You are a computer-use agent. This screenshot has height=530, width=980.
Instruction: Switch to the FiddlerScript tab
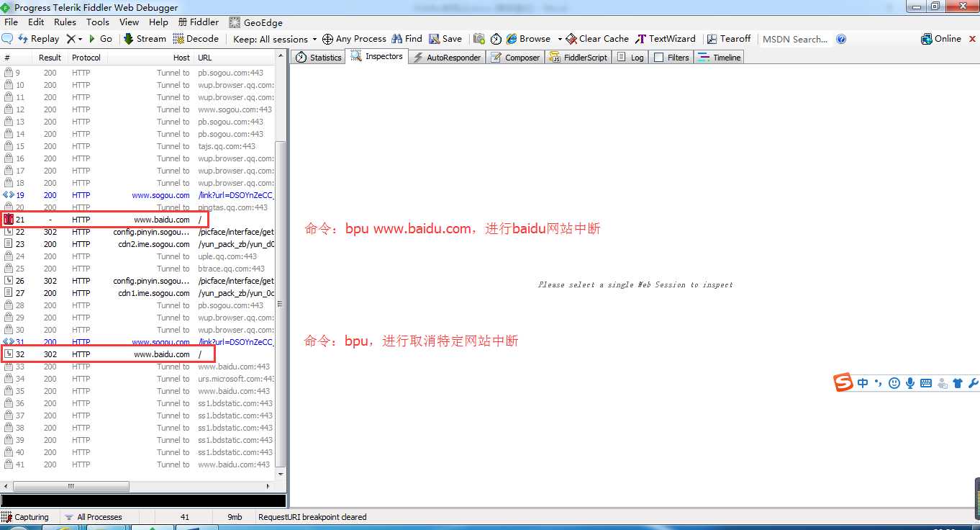tap(578, 57)
